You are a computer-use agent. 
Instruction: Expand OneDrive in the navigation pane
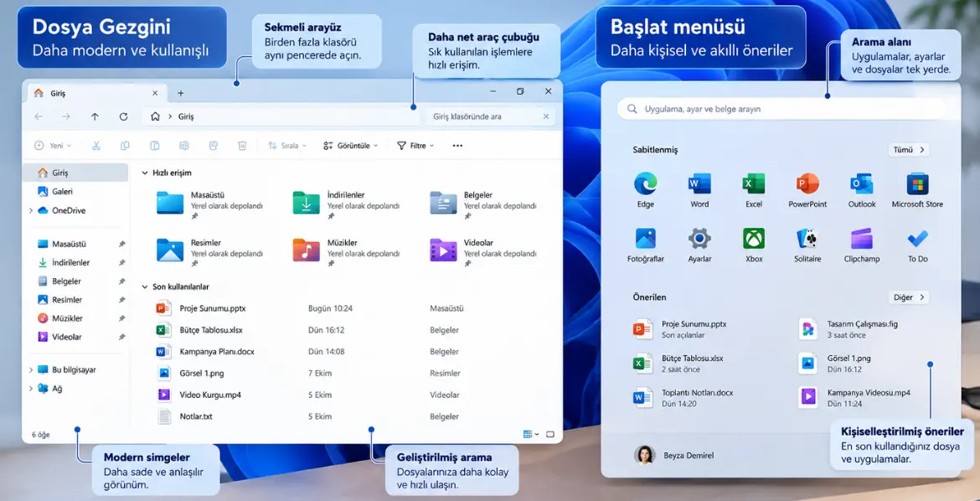point(31,211)
